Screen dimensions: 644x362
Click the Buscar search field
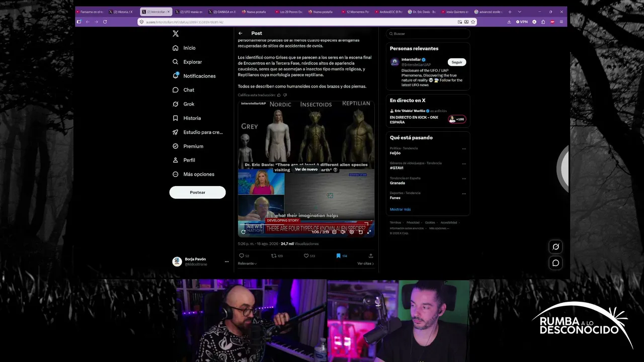(428, 34)
